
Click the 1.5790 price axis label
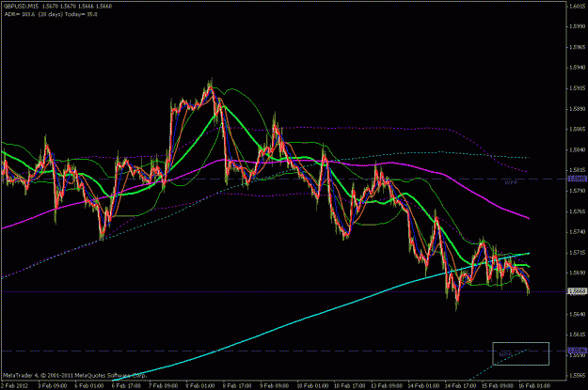(577, 191)
